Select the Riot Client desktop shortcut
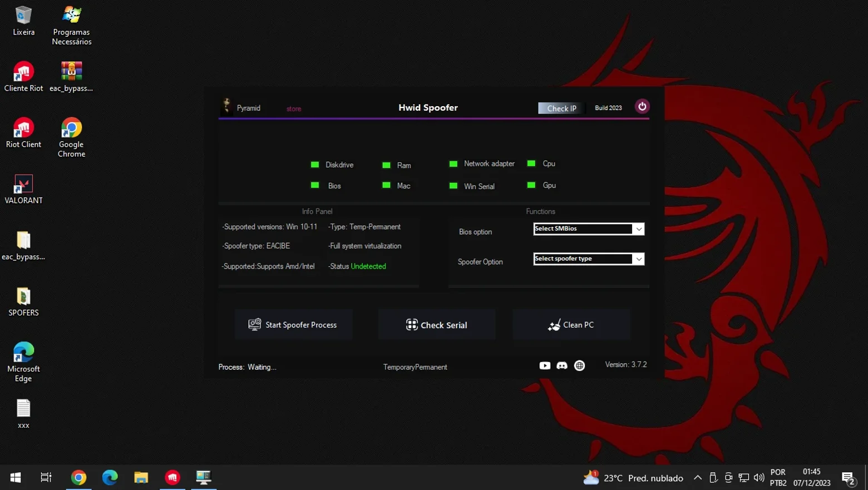The width and height of the screenshot is (868, 490). [x=23, y=133]
